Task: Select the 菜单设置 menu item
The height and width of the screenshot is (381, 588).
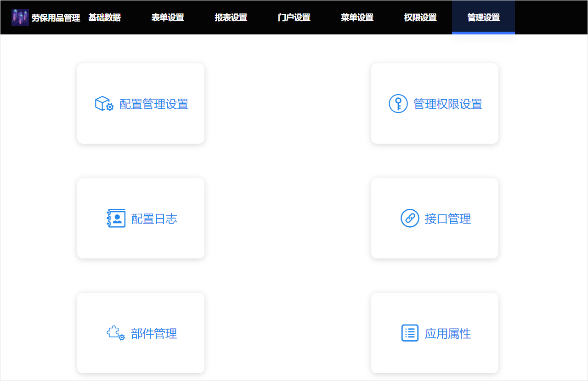Action: pos(357,18)
